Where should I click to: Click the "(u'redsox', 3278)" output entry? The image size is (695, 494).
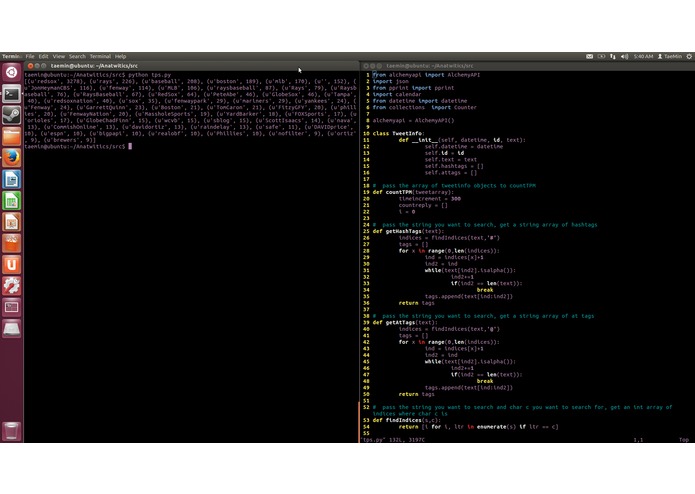pos(57,82)
